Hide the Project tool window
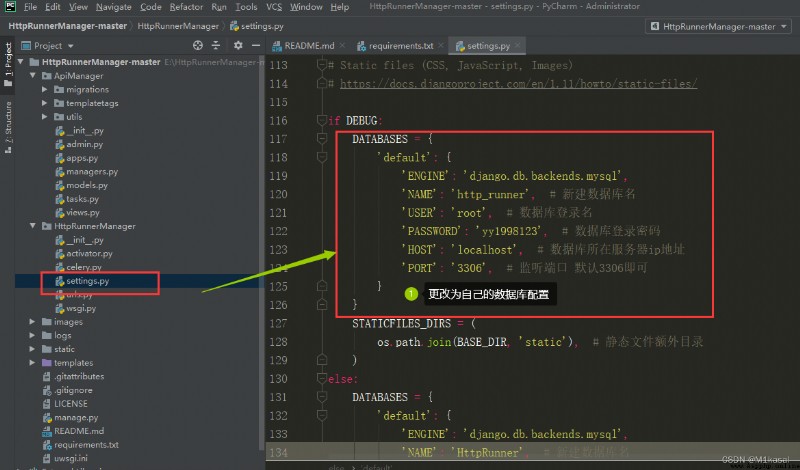Viewport: 800px width, 470px height. coord(256,45)
